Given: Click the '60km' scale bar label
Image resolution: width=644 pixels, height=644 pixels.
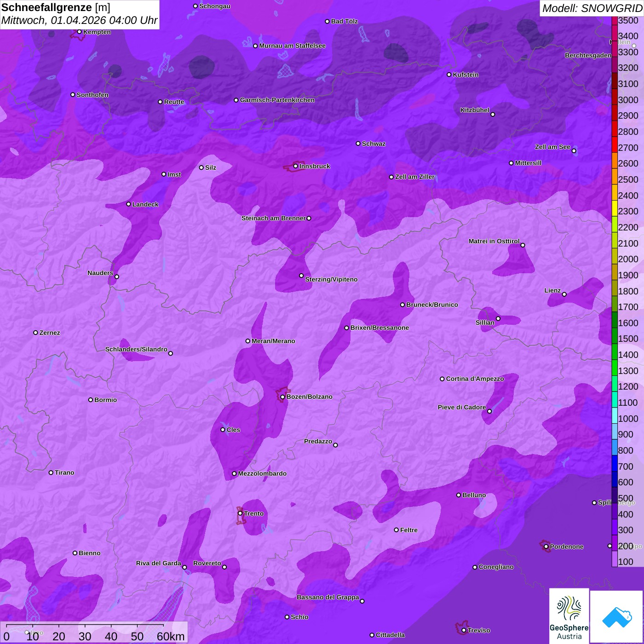Looking at the screenshot, I should [171, 636].
